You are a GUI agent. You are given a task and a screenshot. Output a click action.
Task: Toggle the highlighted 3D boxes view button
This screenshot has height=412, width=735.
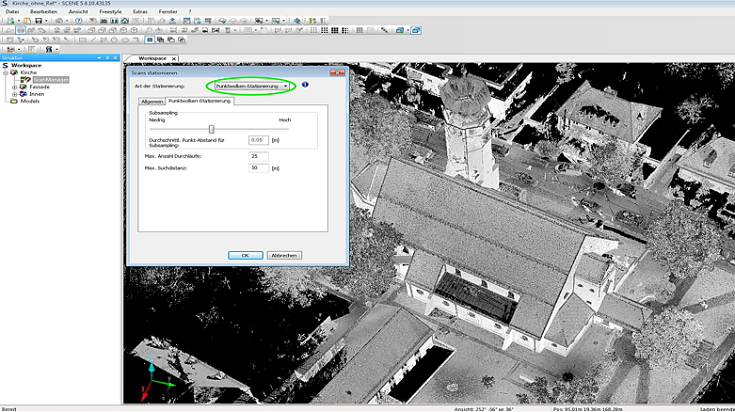click(416, 30)
